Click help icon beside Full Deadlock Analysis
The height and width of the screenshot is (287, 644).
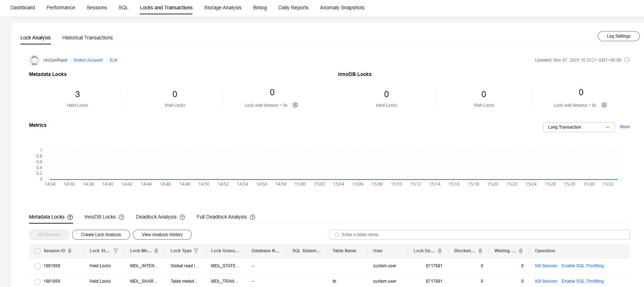(253, 217)
